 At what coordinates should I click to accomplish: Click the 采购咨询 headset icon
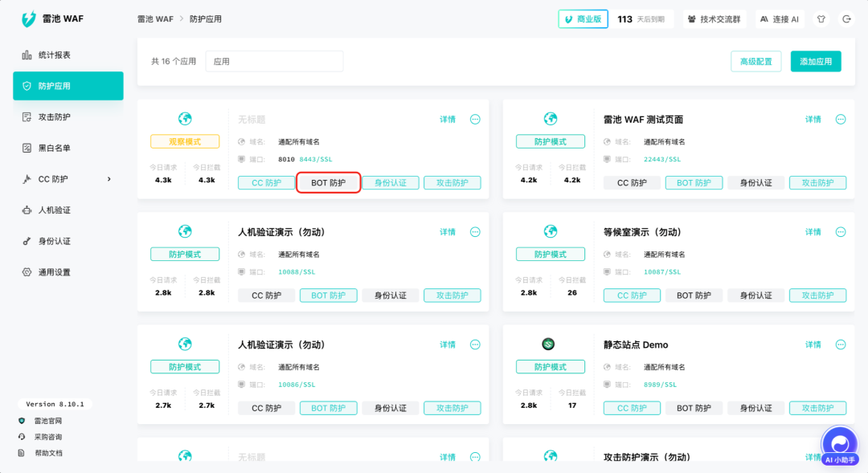click(22, 437)
